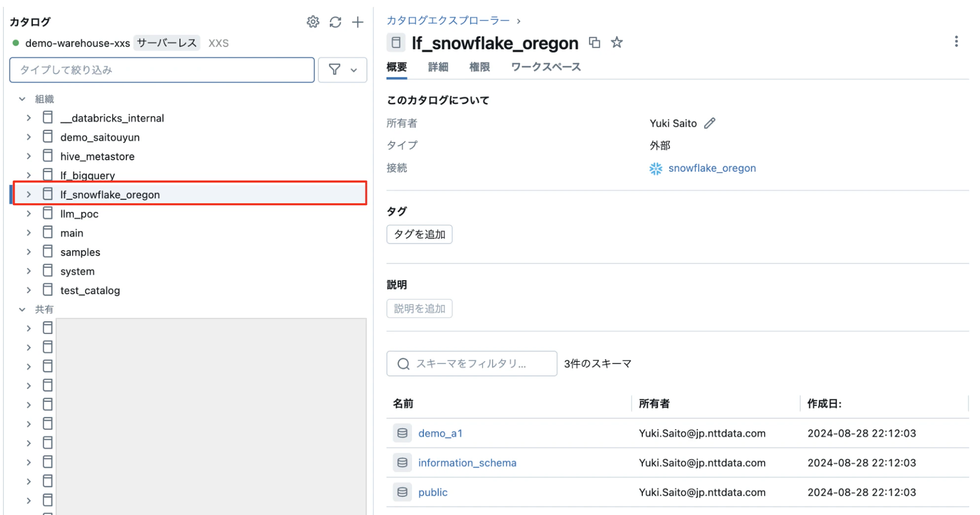Screen dimensions: 980x515
Task: Switch to the 概要 tab
Action: coord(397,67)
